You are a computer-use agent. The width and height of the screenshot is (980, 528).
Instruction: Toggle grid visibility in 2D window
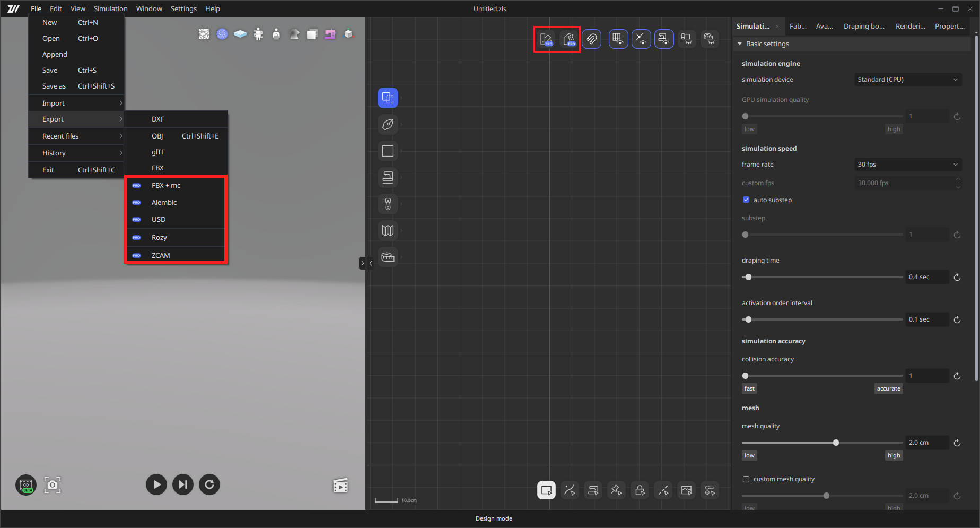click(x=618, y=39)
